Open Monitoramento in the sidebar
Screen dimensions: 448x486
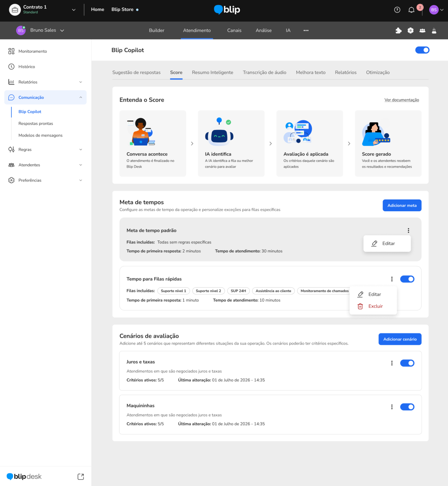pos(46,51)
